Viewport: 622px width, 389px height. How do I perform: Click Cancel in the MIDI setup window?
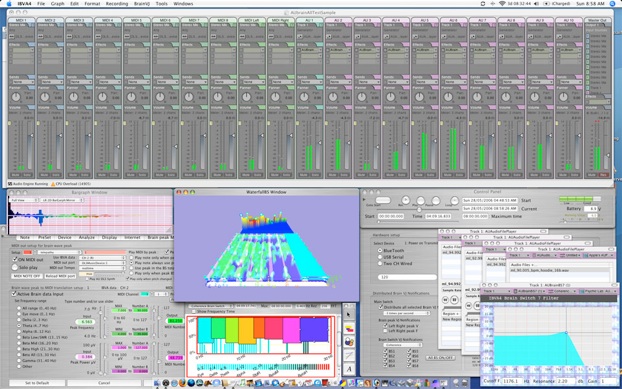click(104, 383)
